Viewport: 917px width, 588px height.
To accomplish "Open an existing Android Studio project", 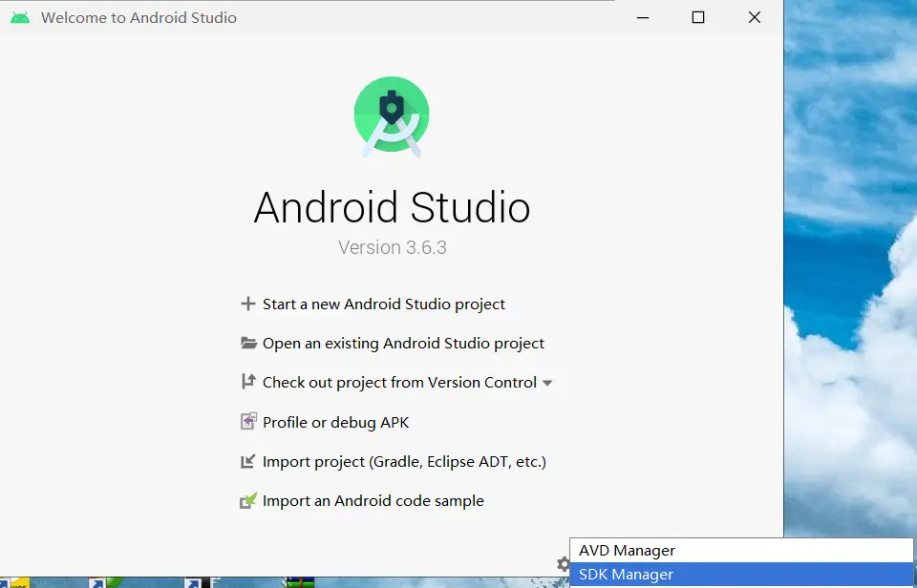I will coord(403,344).
